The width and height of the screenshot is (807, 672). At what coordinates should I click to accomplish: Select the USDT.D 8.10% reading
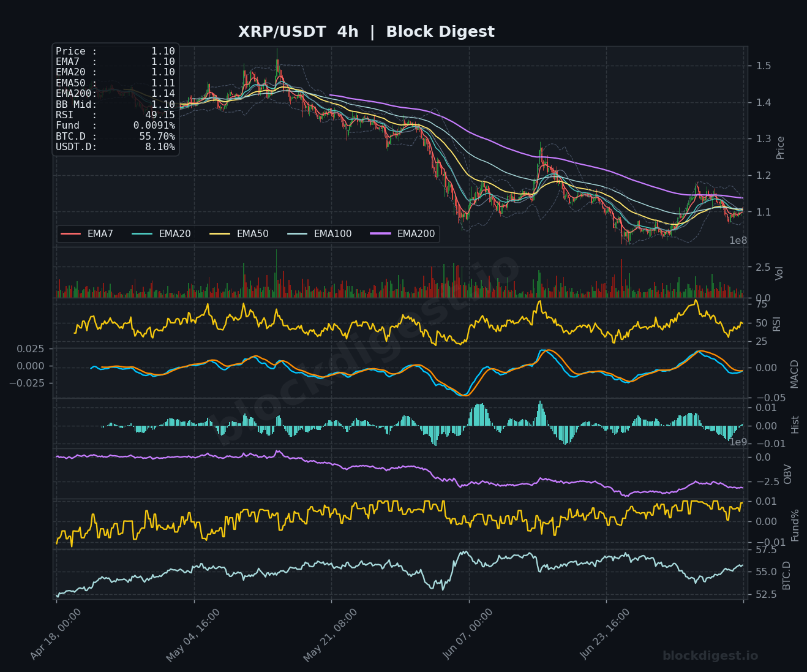tap(115, 147)
